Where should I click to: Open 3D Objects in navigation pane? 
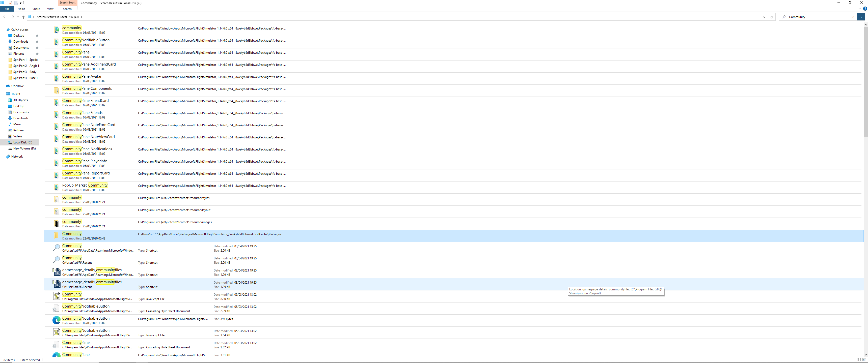pos(20,100)
